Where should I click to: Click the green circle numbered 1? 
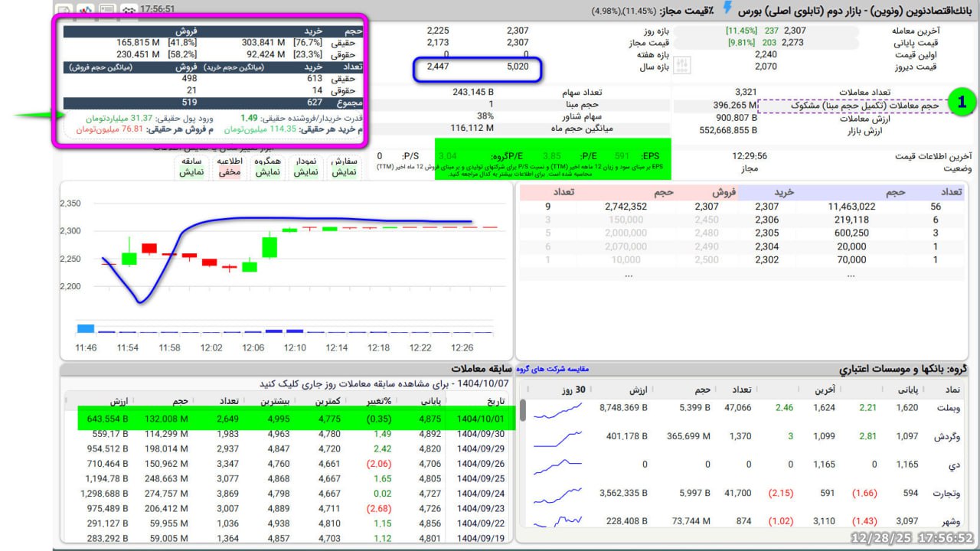(962, 101)
